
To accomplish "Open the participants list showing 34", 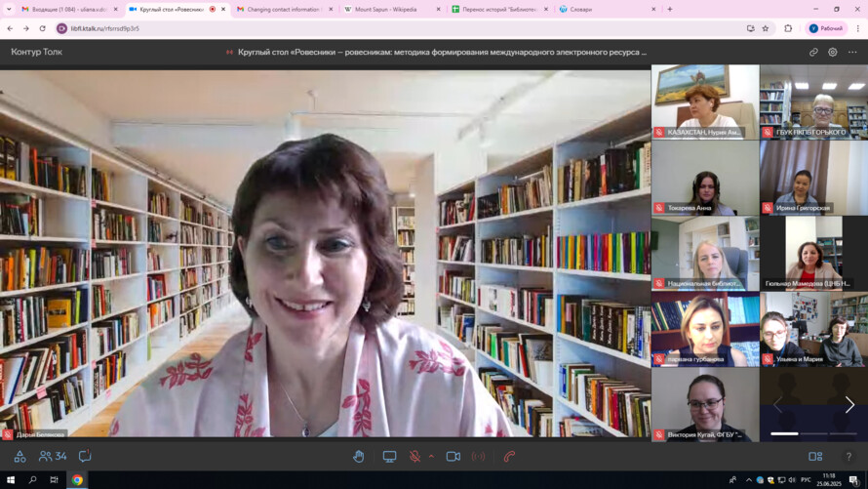I will (x=53, y=456).
